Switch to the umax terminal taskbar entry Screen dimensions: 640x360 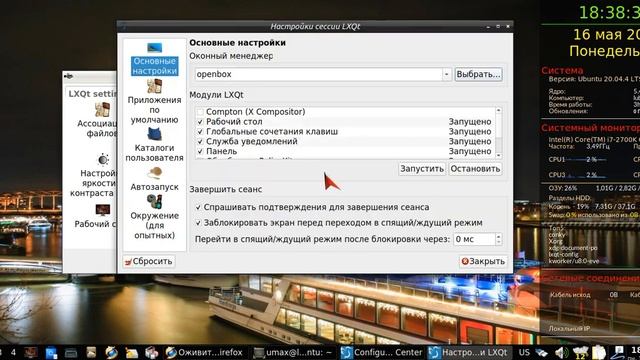click(x=293, y=352)
